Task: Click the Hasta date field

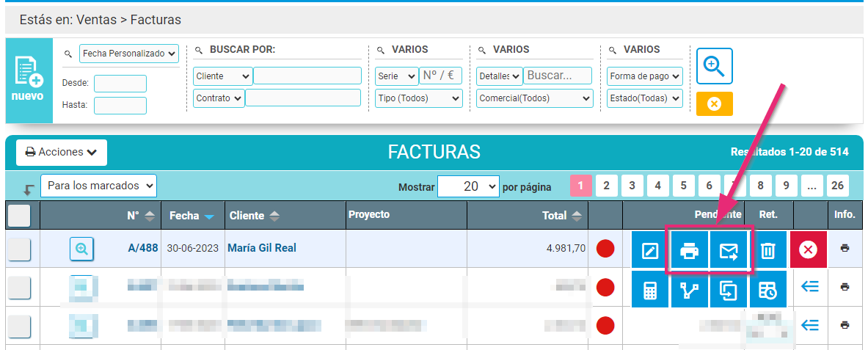Action: tap(120, 106)
